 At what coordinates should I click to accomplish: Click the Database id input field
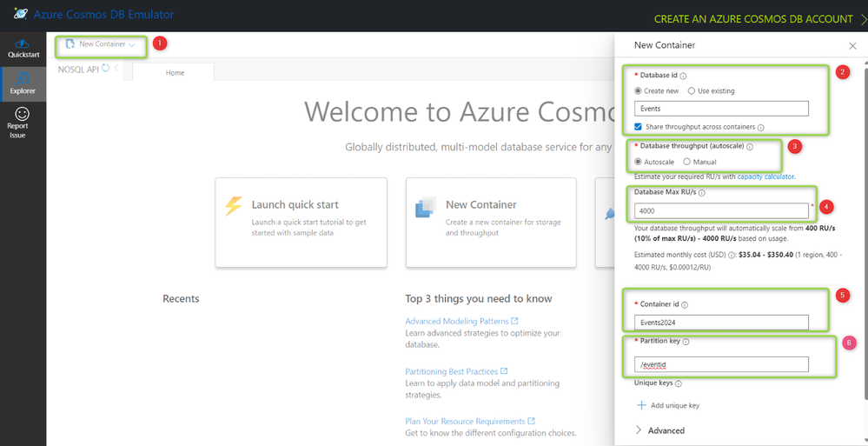pyautogui.click(x=721, y=109)
